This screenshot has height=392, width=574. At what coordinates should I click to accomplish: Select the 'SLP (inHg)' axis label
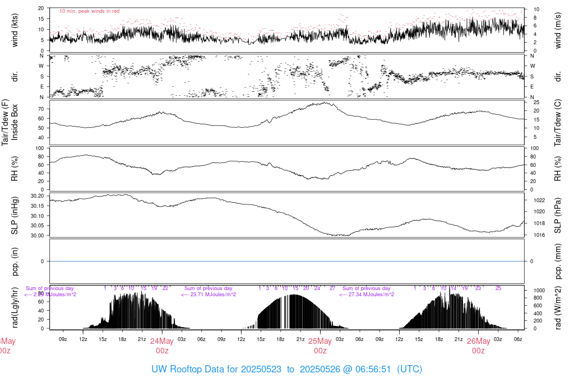[x=15, y=216]
